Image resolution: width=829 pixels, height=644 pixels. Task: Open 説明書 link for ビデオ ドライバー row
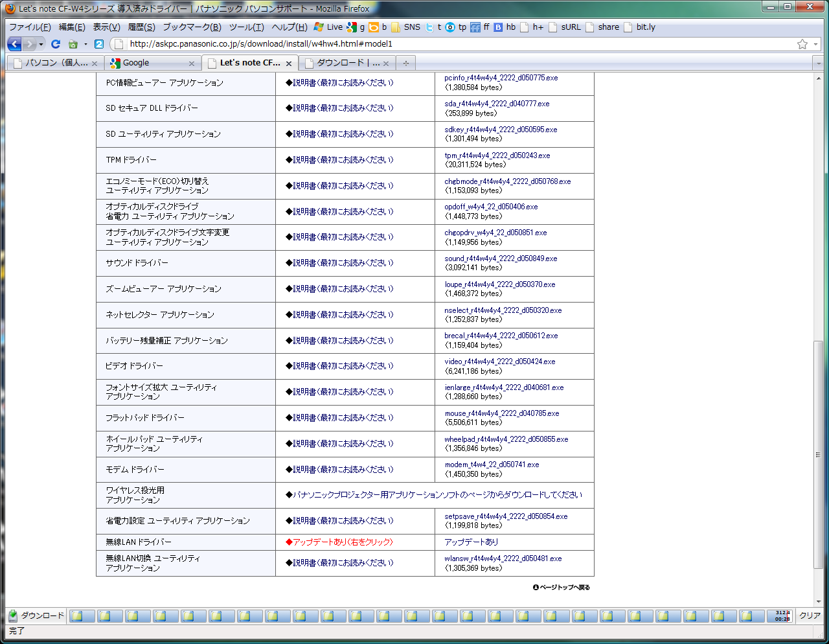coord(339,366)
